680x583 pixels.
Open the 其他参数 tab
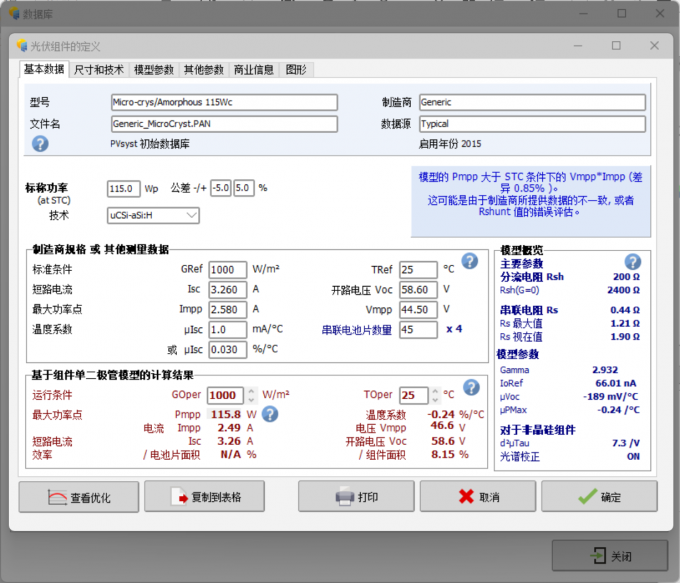tap(203, 69)
